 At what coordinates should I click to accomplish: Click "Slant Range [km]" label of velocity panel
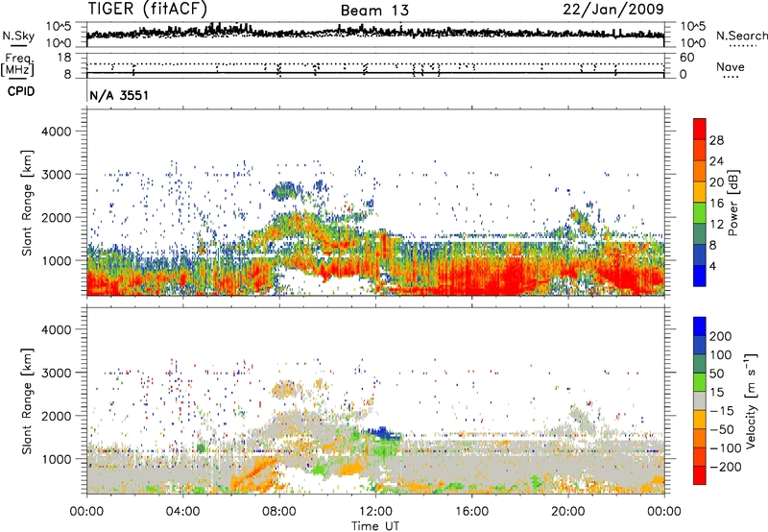click(x=27, y=400)
